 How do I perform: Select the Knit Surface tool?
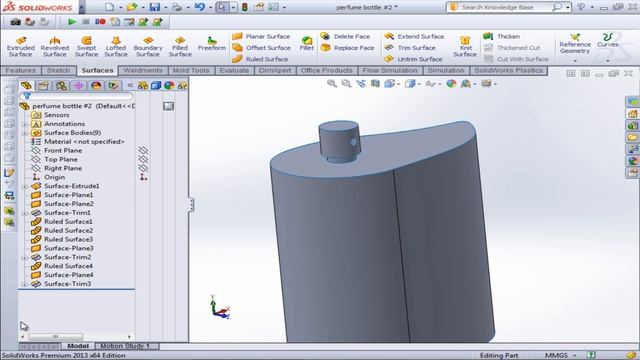click(465, 46)
